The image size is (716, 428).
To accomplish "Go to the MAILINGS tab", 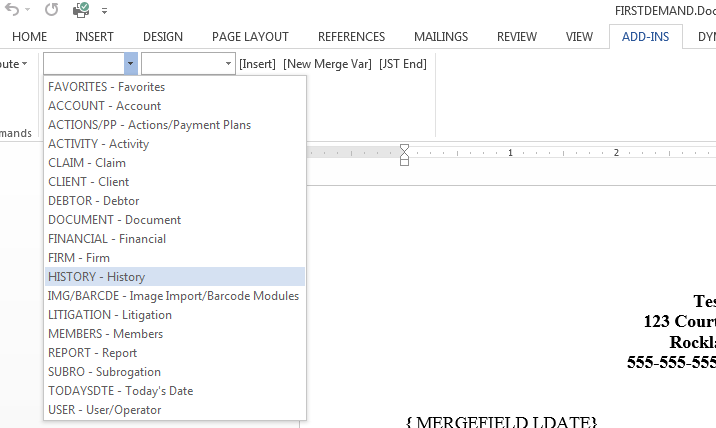I will [x=440, y=37].
